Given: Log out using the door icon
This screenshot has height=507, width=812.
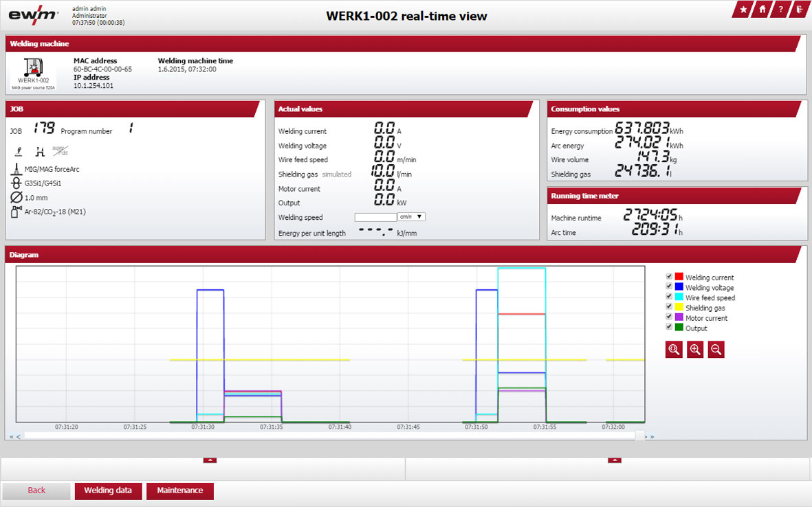Looking at the screenshot, I should [800, 10].
